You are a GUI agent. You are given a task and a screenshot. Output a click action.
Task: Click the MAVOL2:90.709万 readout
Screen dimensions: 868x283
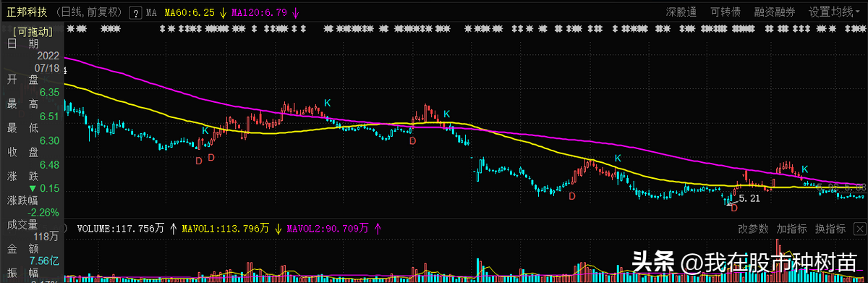click(x=327, y=229)
